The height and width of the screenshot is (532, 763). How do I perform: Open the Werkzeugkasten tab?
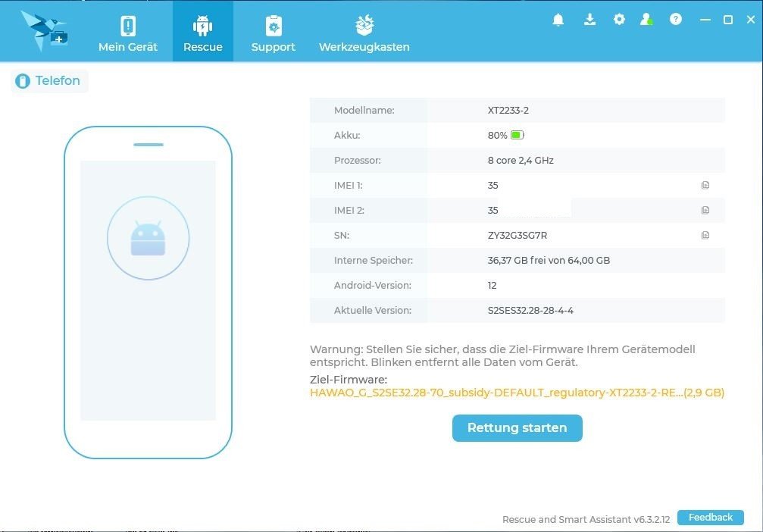364,32
